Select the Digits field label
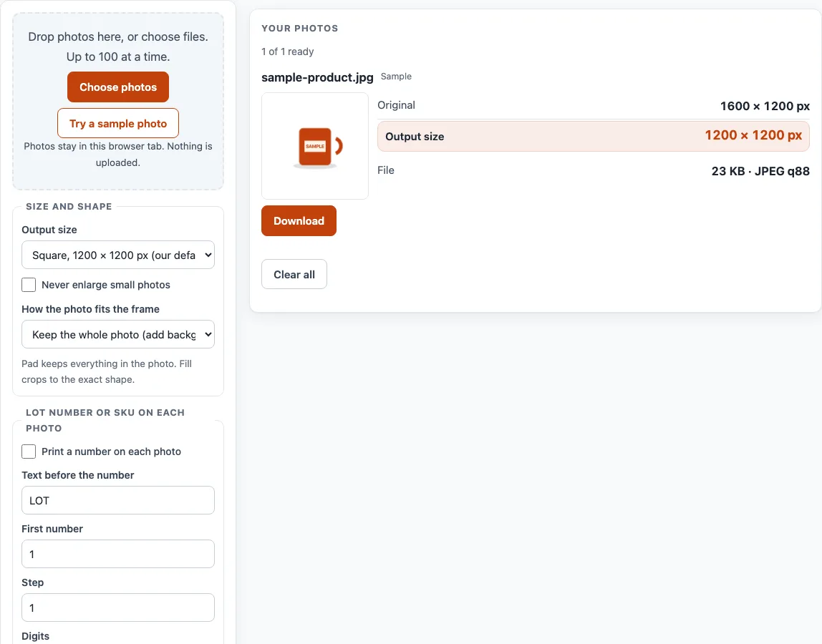This screenshot has height=644, width=822. (x=36, y=636)
